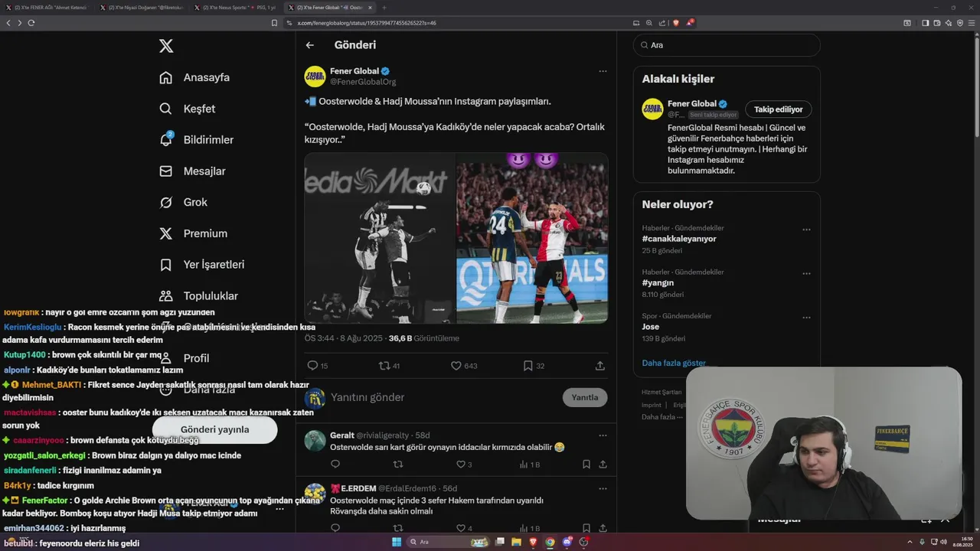Click Daha fazla göster link

(674, 363)
